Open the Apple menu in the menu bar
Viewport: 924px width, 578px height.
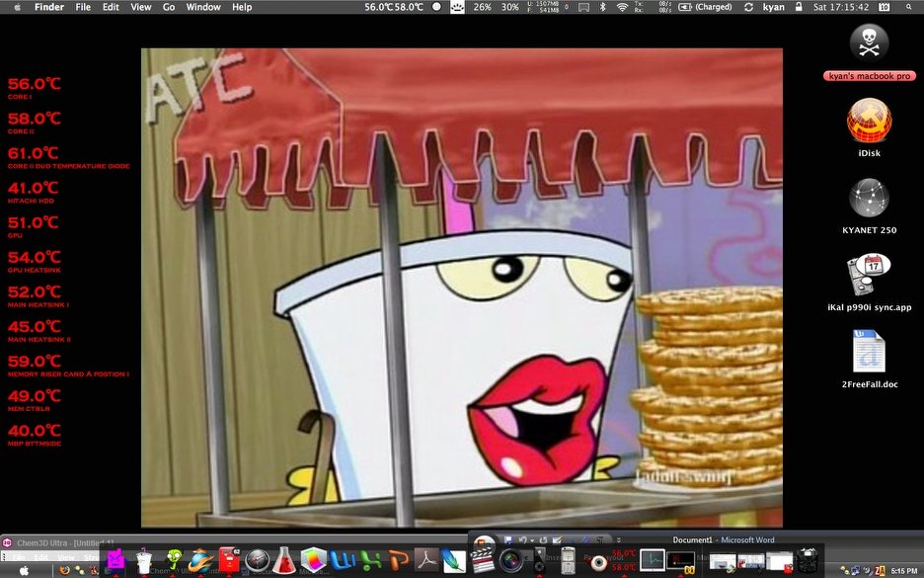pos(17,7)
